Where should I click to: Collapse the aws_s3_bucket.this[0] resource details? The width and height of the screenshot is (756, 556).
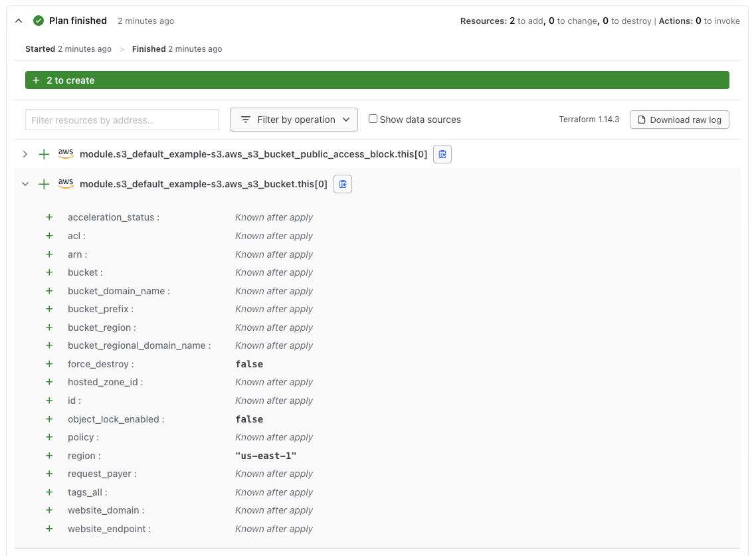click(x=25, y=184)
